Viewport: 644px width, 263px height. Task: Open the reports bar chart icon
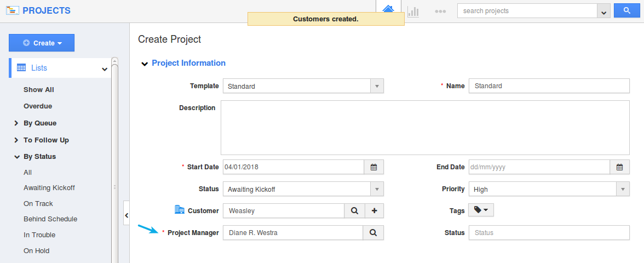tap(413, 12)
